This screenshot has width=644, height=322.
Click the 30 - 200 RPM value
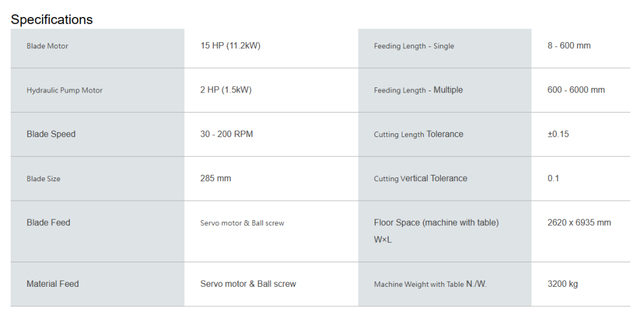pos(226,135)
